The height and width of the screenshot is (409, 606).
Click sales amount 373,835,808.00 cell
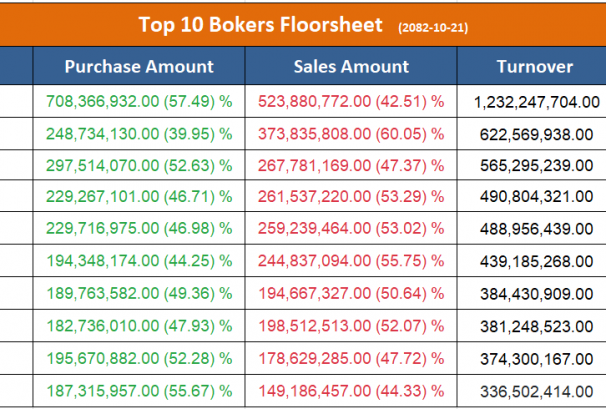point(351,133)
